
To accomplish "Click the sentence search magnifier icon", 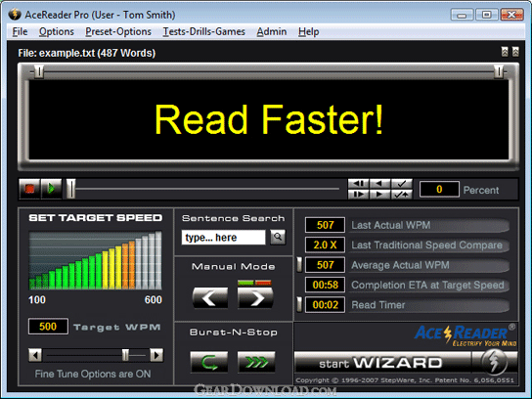I will tap(278, 237).
